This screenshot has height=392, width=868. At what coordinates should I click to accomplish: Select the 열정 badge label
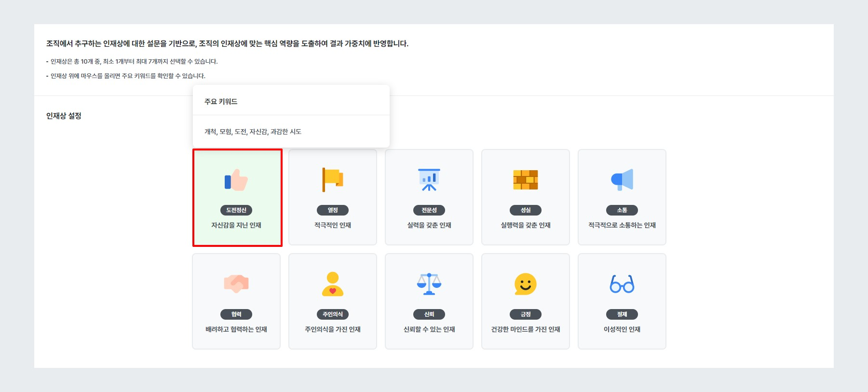(x=333, y=210)
